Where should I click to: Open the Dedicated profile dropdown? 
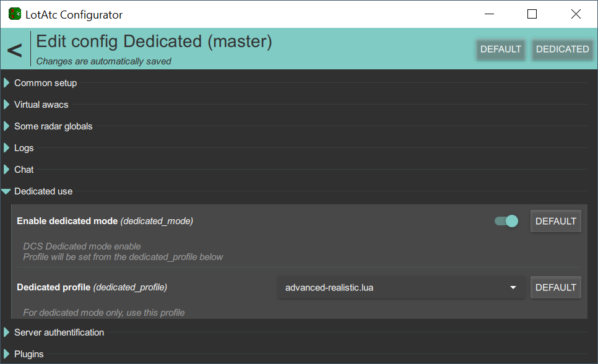(x=401, y=287)
